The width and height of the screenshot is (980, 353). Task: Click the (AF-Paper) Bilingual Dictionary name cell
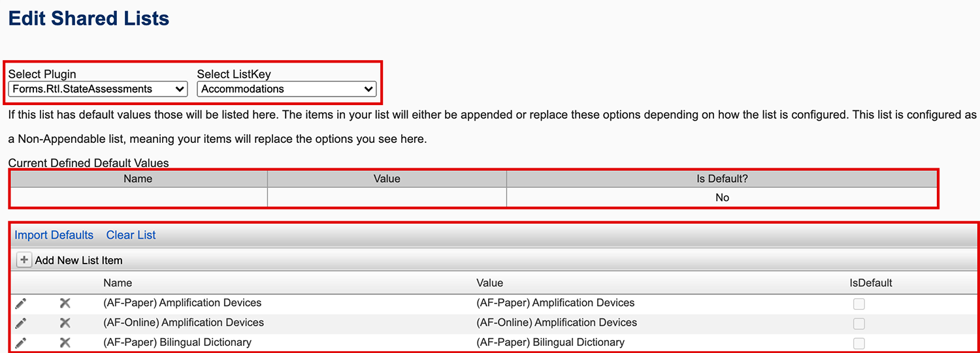177,343
